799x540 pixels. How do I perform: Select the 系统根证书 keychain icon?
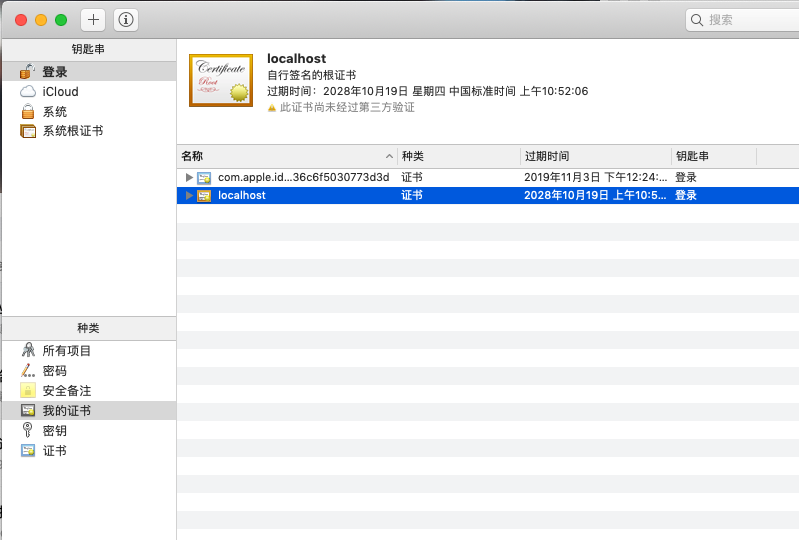click(28, 131)
